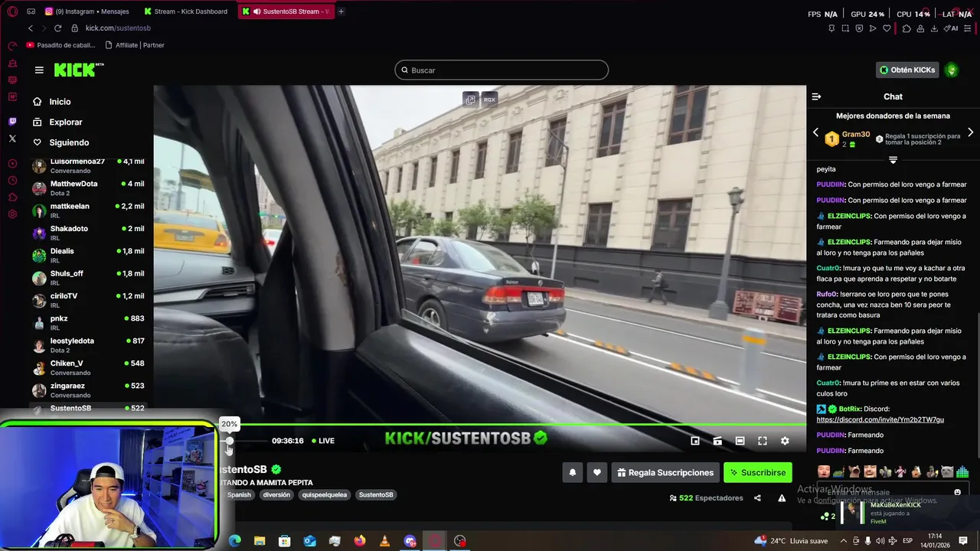Open Twitch in Opera sidebar
Viewport: 980px width, 551px height.
[12, 122]
